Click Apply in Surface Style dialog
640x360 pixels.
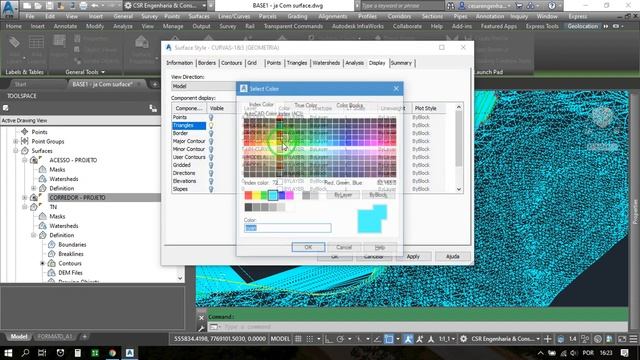tap(413, 256)
